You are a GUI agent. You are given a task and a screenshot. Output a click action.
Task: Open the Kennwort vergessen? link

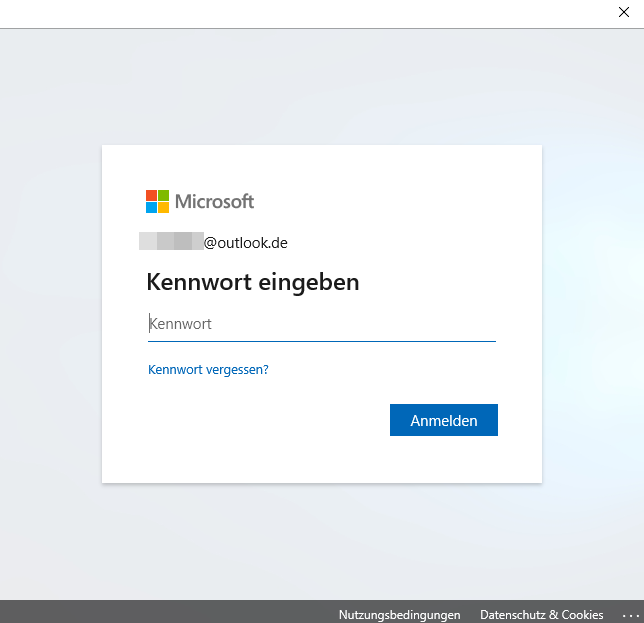point(208,370)
